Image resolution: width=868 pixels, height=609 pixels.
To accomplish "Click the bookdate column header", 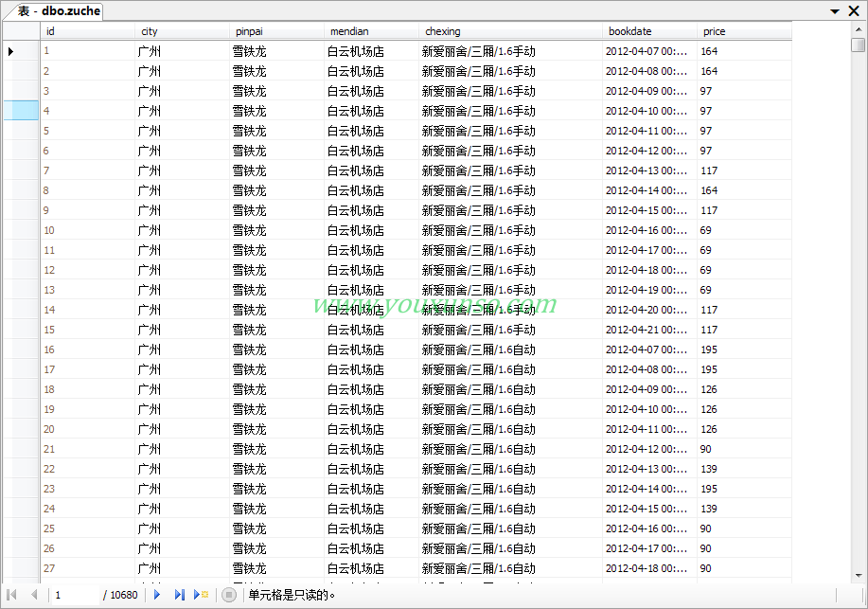I will pos(647,31).
